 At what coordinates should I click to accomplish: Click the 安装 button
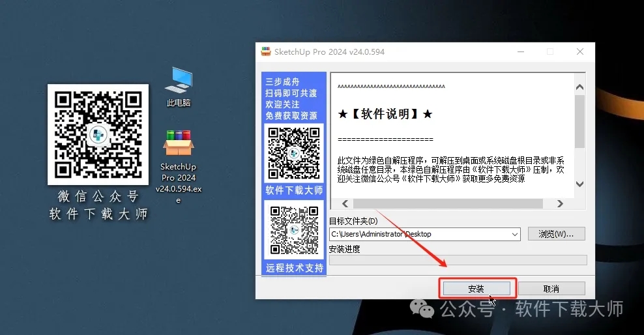[x=477, y=289]
